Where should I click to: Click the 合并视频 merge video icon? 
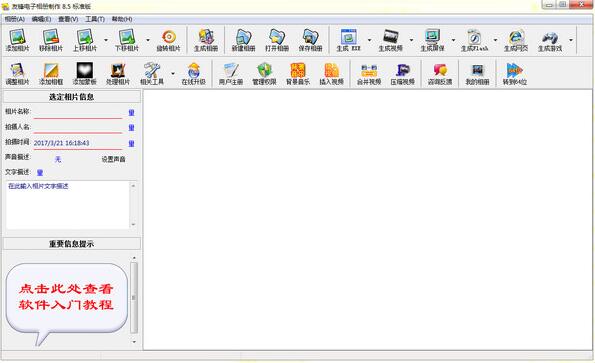369,71
